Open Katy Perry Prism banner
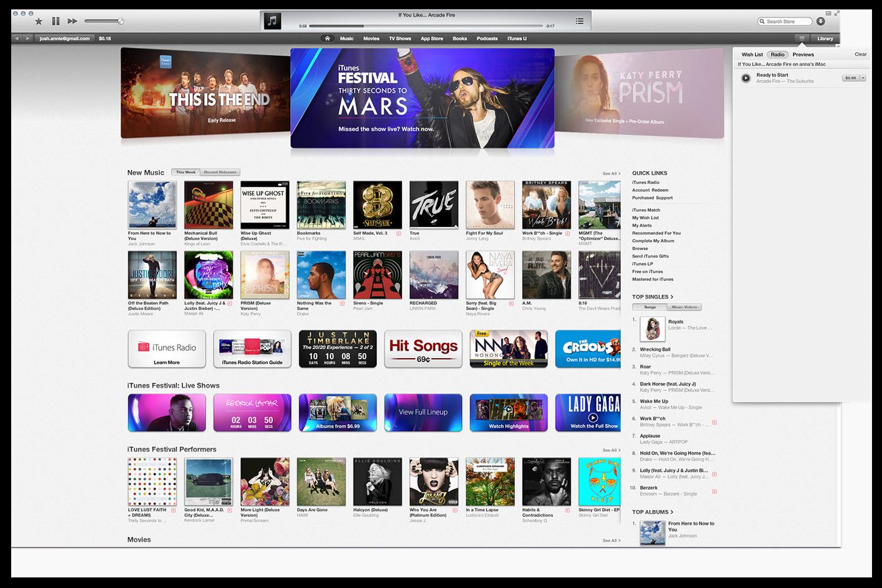Image resolution: width=882 pixels, height=588 pixels. [639, 93]
